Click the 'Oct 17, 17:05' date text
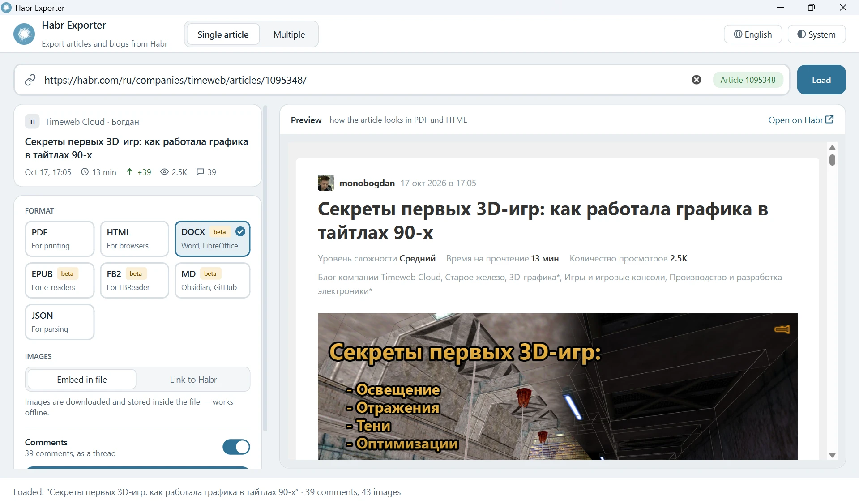 pyautogui.click(x=48, y=172)
